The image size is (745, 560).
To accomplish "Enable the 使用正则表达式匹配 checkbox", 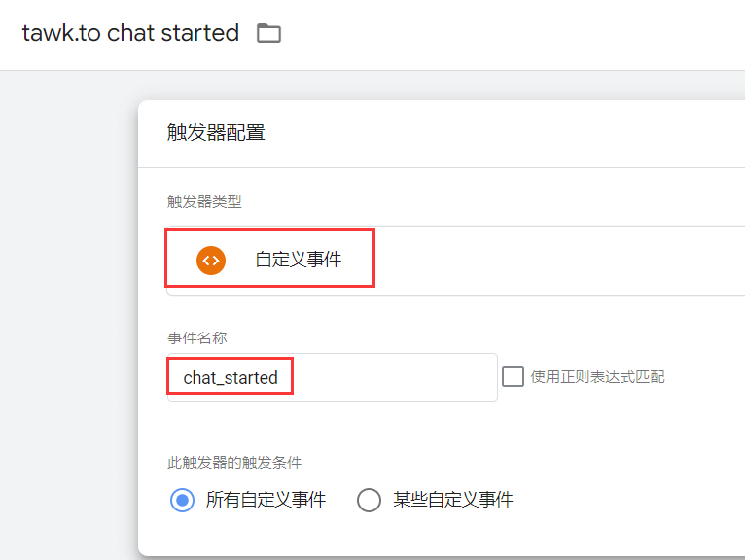I will pos(513,376).
